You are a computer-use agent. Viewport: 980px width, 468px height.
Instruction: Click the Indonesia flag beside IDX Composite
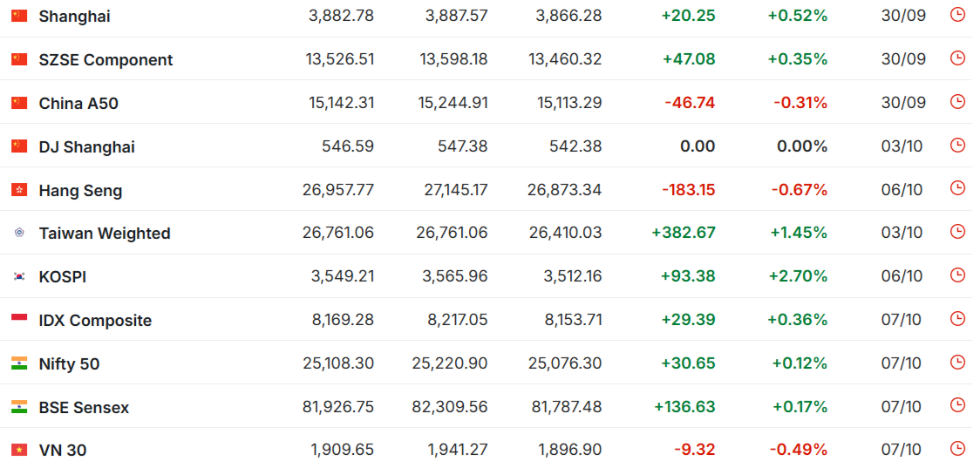point(19,320)
